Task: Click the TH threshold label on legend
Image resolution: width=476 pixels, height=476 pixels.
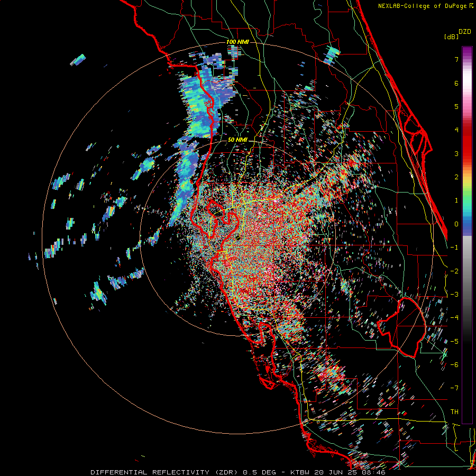Action: coord(454,412)
